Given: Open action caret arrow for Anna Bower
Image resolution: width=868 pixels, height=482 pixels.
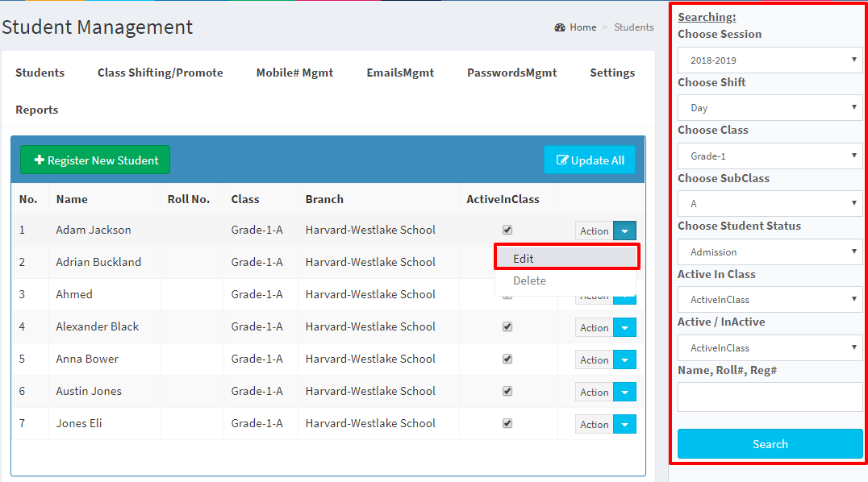Looking at the screenshot, I should (625, 359).
